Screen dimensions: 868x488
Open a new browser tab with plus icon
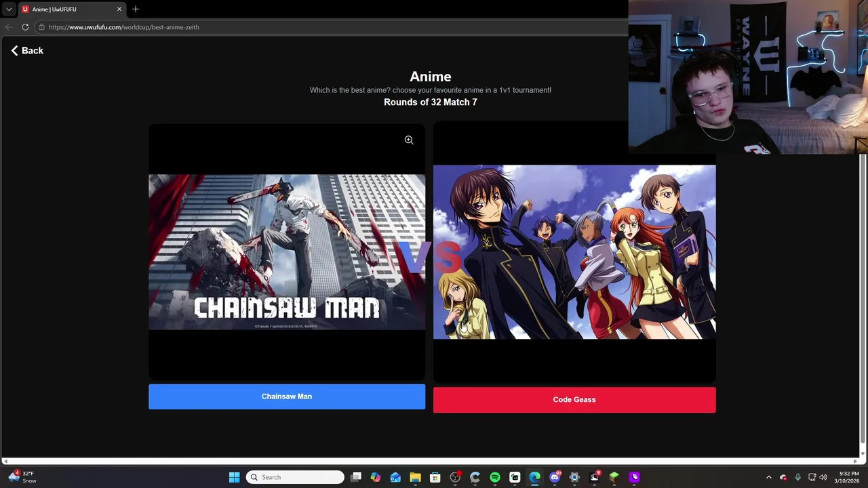[x=136, y=9]
